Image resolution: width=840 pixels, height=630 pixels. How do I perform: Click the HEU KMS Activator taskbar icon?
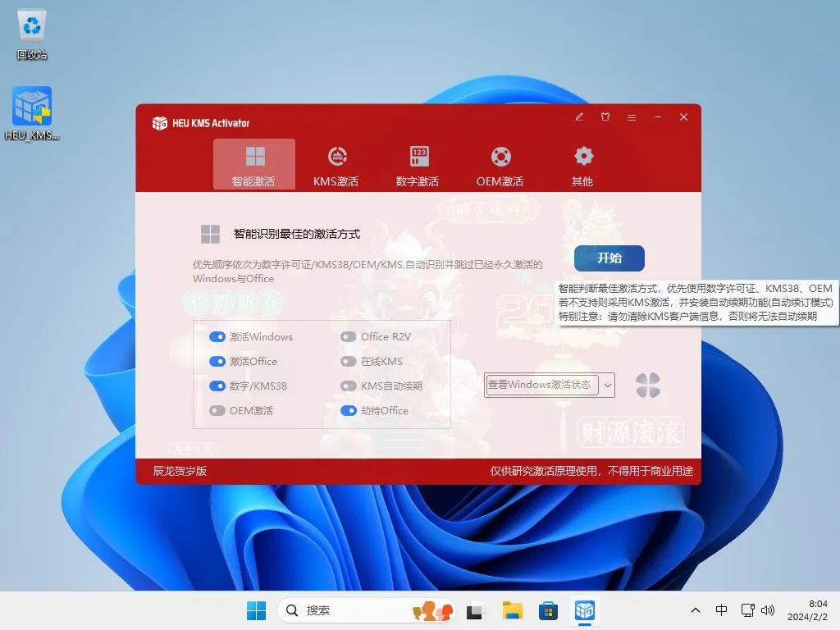click(x=584, y=610)
